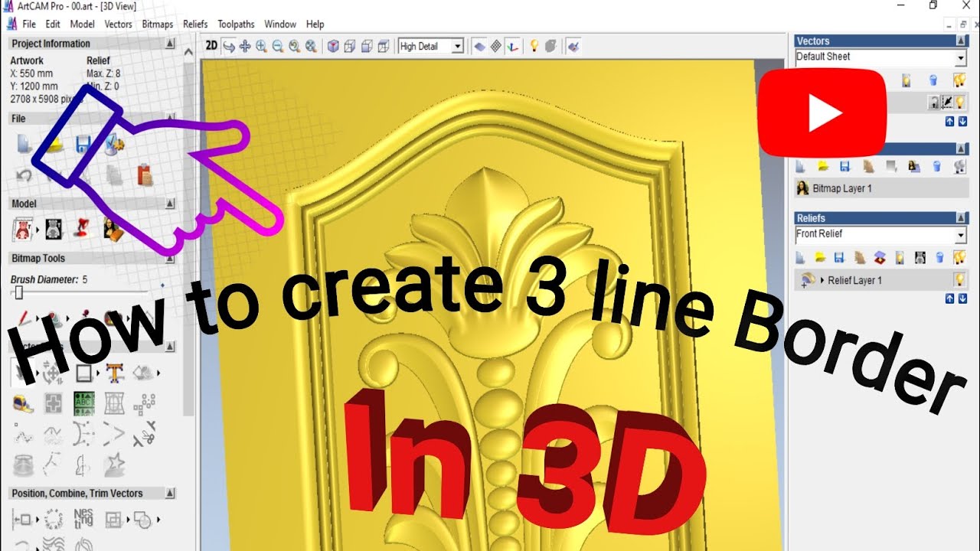Select the Create Vector Text T tool
This screenshot has width=980, height=551.
pos(115,373)
